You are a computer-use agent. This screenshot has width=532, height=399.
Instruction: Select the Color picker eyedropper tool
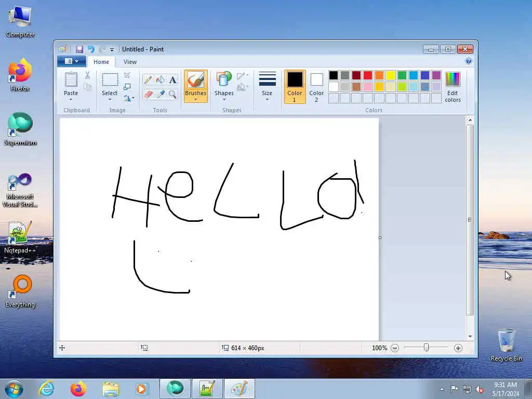pos(160,95)
